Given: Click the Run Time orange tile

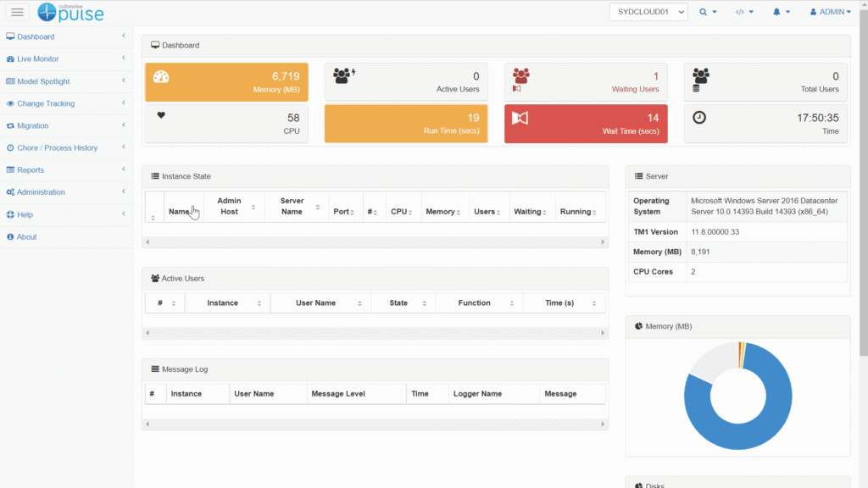Looking at the screenshot, I should click(x=406, y=124).
